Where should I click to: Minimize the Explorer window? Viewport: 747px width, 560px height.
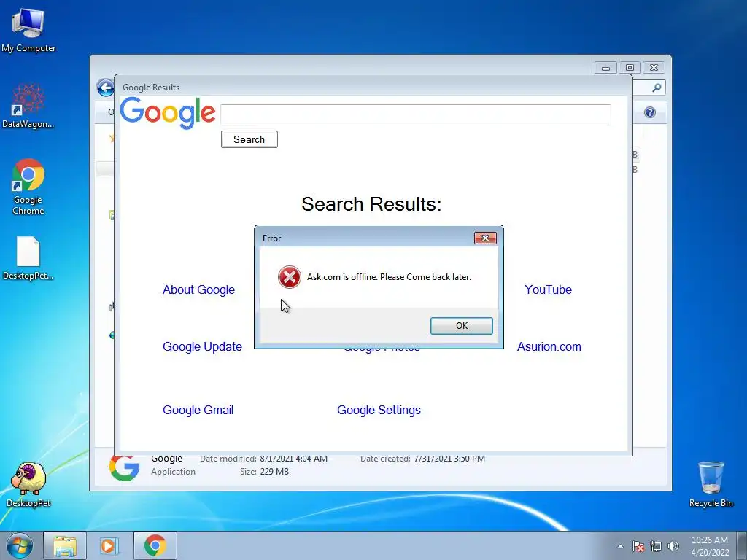point(605,68)
